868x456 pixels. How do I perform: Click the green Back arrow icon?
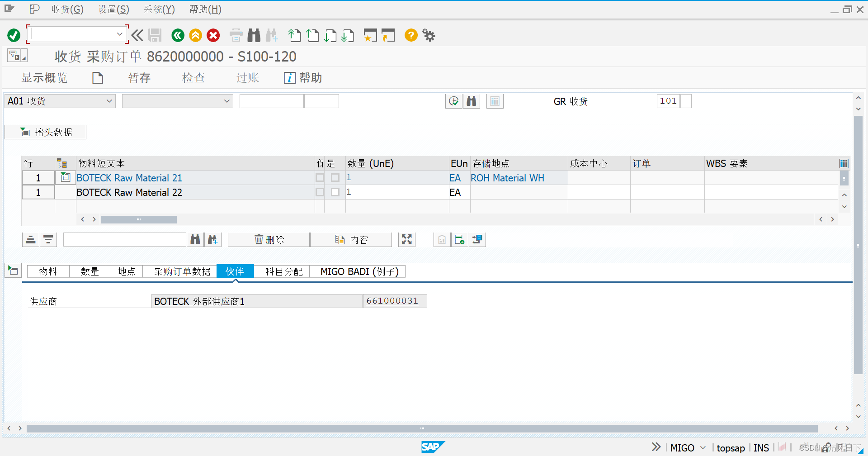point(178,35)
